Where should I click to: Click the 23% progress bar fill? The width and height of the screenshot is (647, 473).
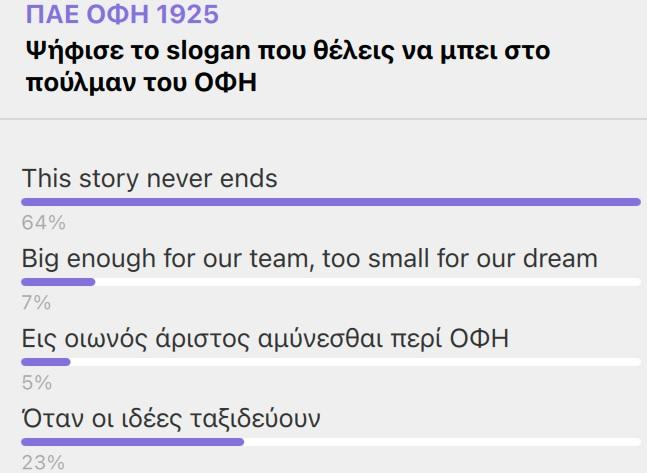tap(132, 442)
